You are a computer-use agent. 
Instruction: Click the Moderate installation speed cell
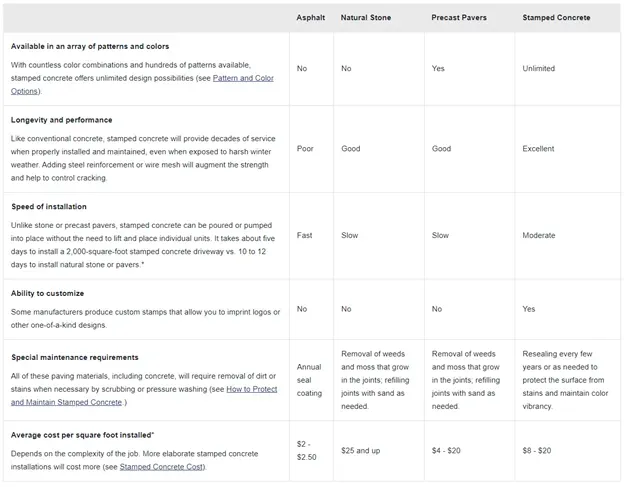(538, 235)
